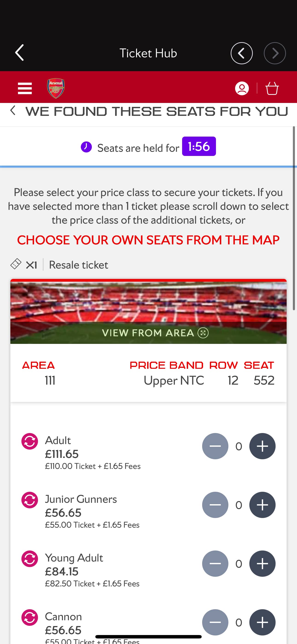Tap the Adult resale icon

coord(30,441)
